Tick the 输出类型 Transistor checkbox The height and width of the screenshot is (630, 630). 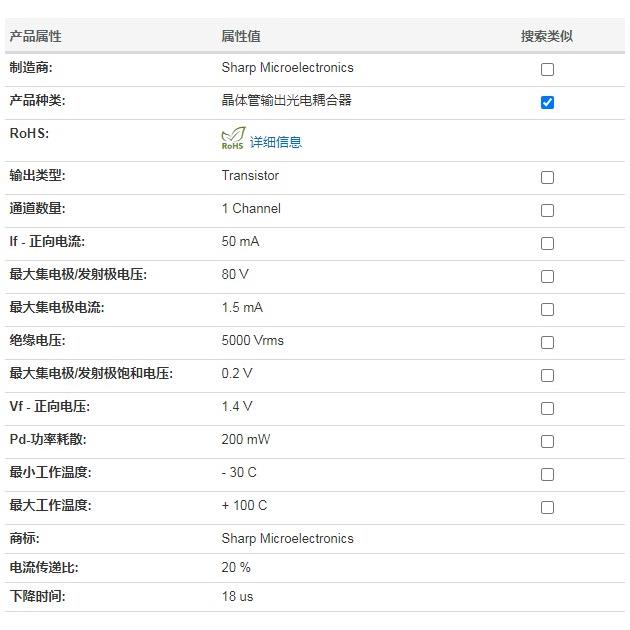547,177
